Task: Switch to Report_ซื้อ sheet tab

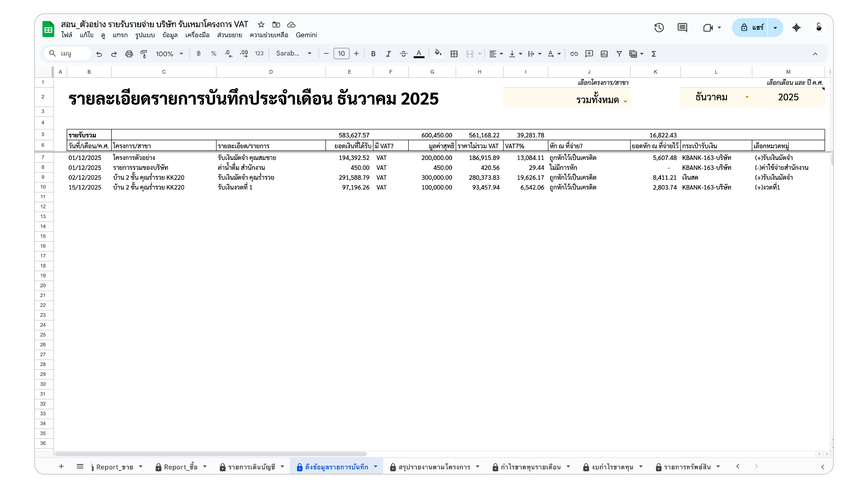Action: point(180,467)
